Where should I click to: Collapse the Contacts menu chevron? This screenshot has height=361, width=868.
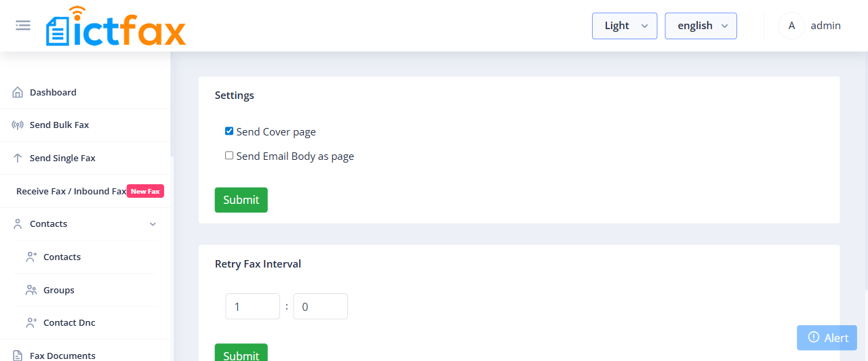pyautogui.click(x=153, y=224)
